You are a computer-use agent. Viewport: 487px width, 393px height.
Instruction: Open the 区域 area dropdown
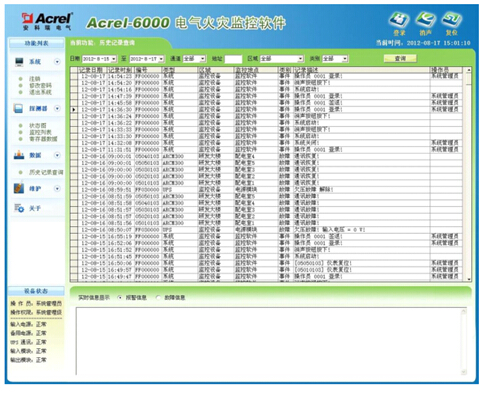[301, 59]
